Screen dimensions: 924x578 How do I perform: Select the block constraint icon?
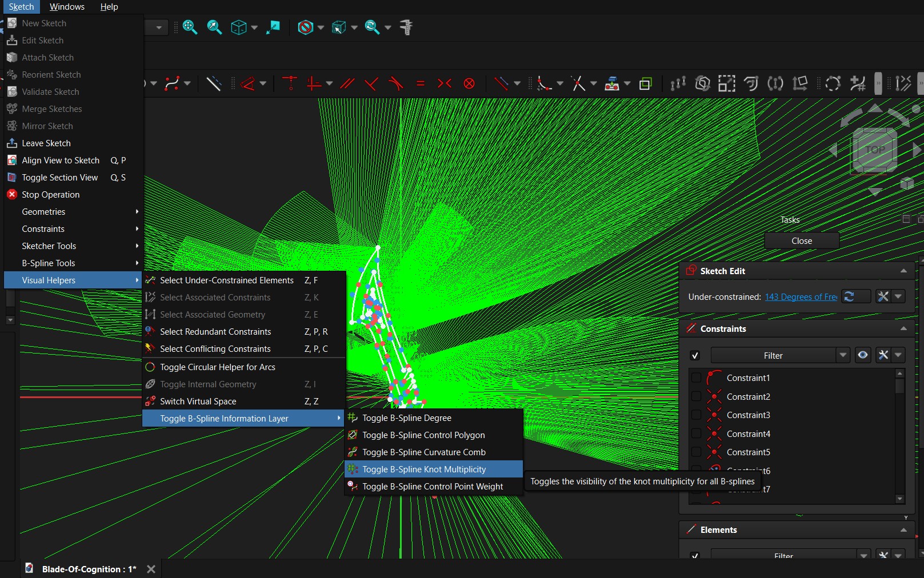coord(469,83)
